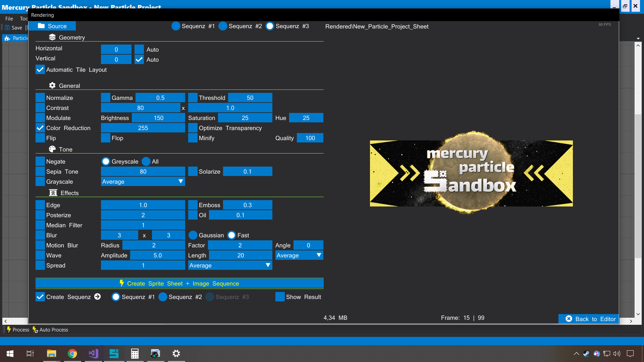Uncheck Automatic Tile Layout
This screenshot has width=644, height=362.
coord(40,69)
